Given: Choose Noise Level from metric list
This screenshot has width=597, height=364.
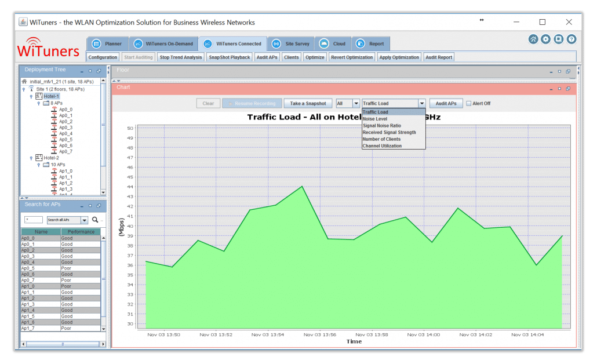Looking at the screenshot, I should [394, 119].
